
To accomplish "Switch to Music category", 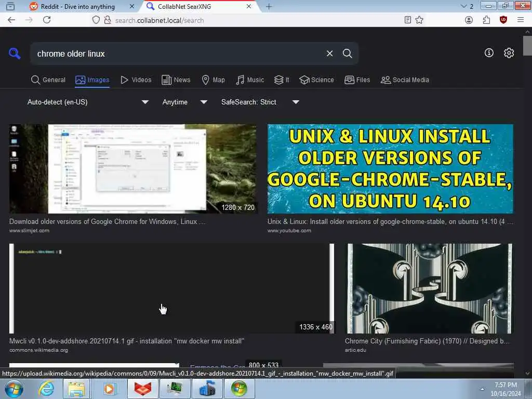I will 250,79.
